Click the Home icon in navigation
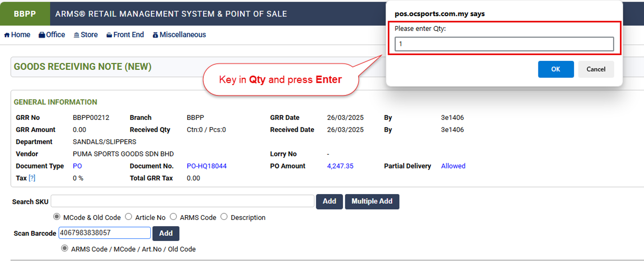This screenshot has height=262, width=644. [7, 35]
